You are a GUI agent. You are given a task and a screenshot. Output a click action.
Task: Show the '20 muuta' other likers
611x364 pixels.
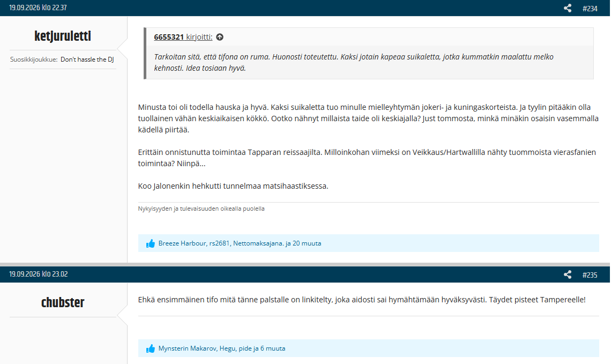[307, 243]
